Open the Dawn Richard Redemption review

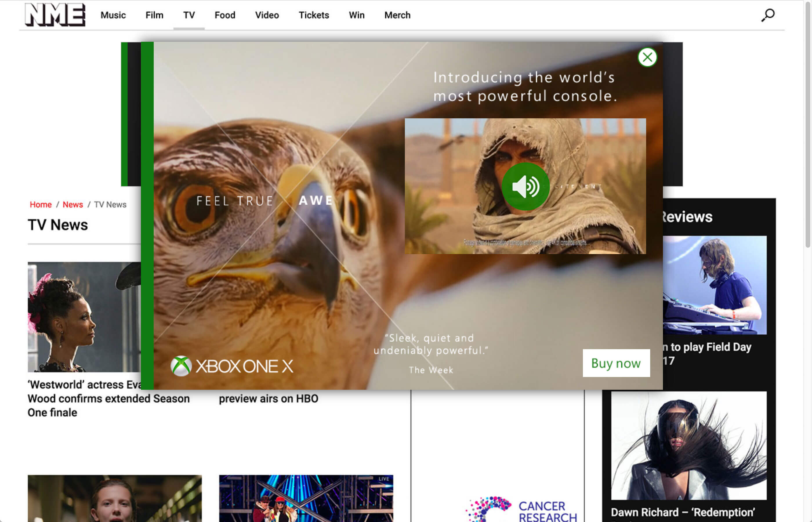point(683,512)
